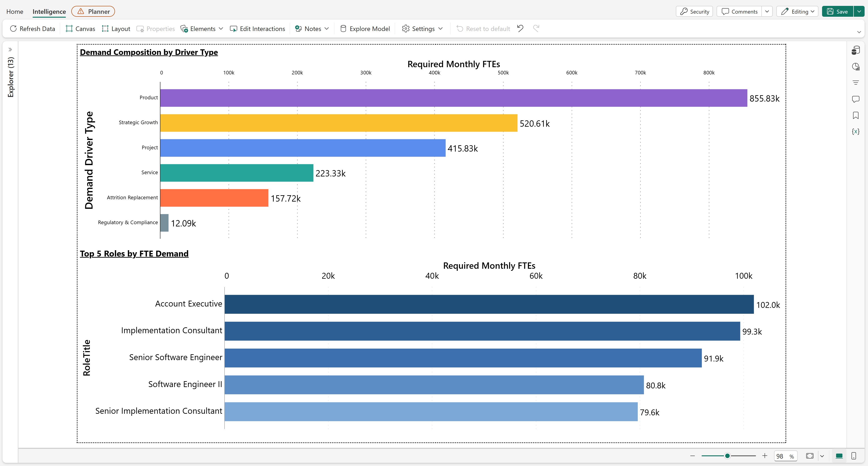Open the Save options dropdown arrow
The width and height of the screenshot is (868, 466).
(x=859, y=12)
